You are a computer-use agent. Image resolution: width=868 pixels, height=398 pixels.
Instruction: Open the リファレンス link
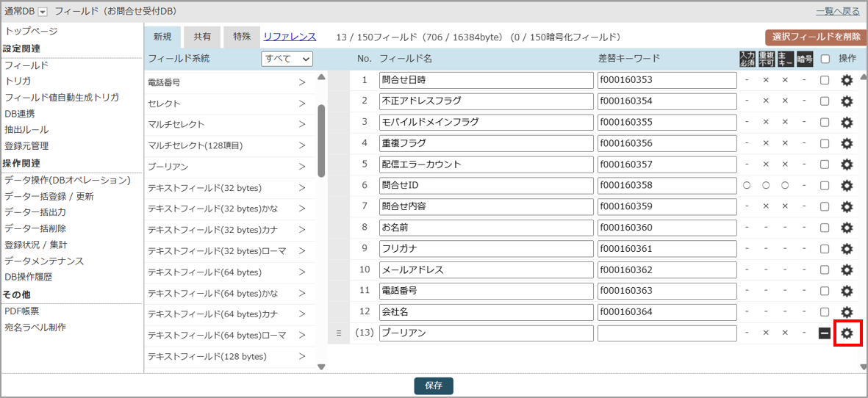[290, 37]
